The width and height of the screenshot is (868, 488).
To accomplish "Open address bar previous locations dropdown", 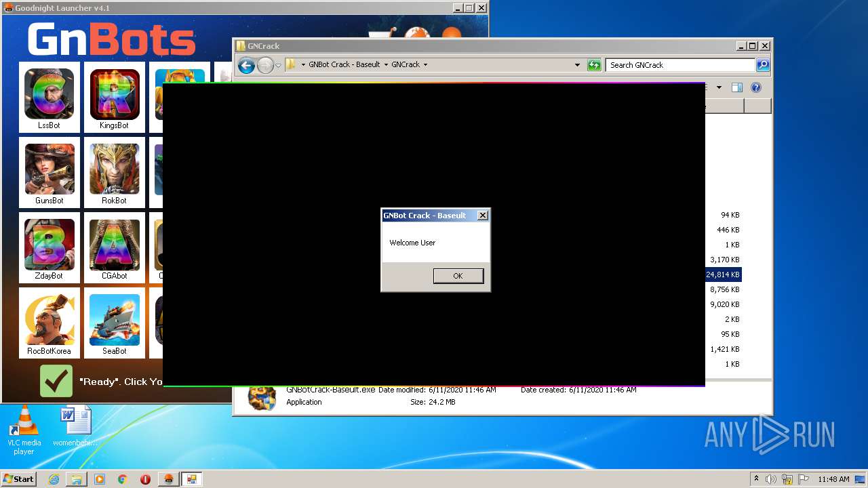I will pos(577,65).
